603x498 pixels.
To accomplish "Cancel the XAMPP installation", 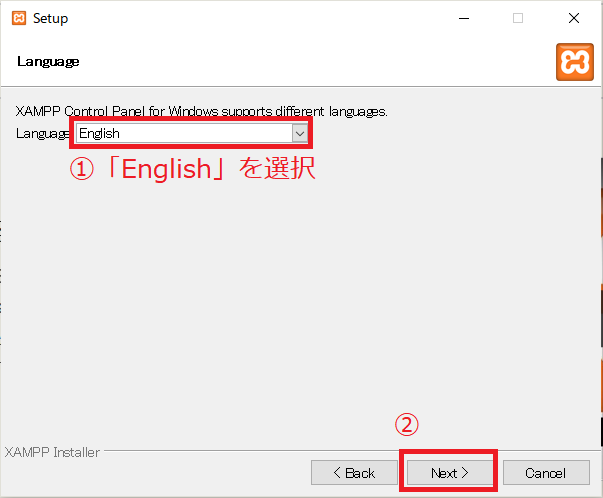I will click(545, 473).
